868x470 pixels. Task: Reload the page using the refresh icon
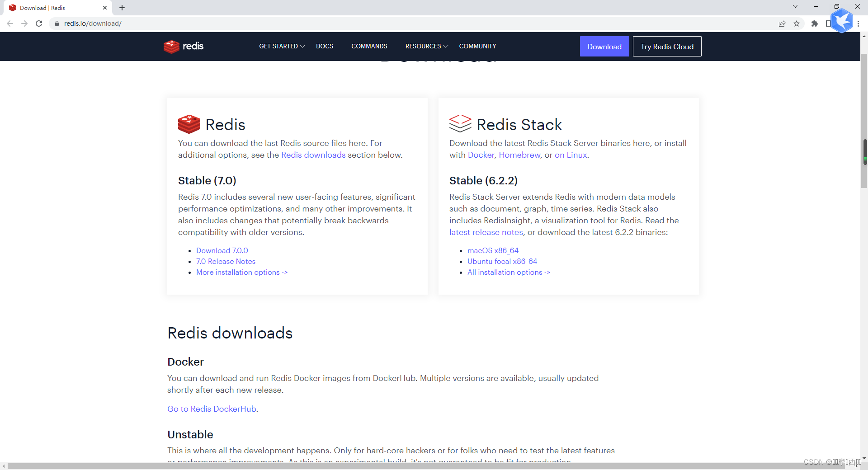[x=39, y=23]
